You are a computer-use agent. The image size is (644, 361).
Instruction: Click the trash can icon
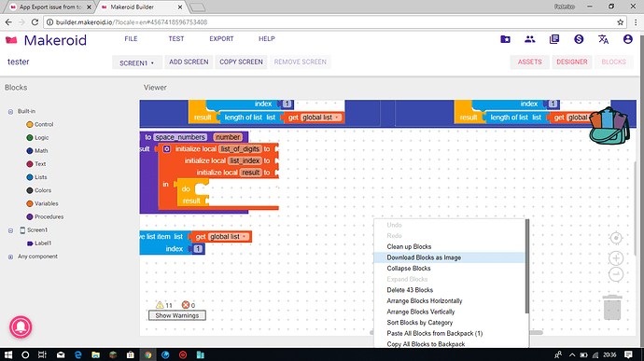(612, 307)
